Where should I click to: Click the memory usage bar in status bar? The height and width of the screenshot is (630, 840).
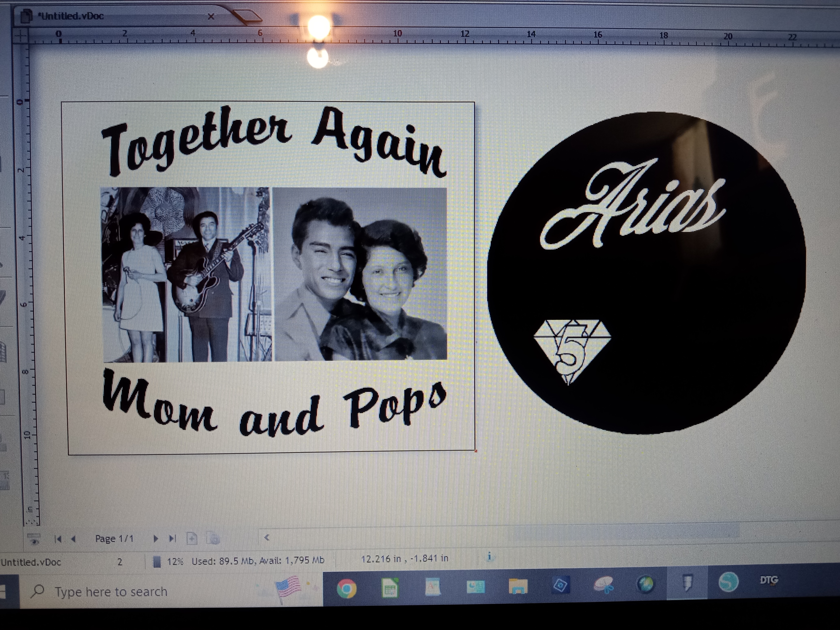click(157, 561)
